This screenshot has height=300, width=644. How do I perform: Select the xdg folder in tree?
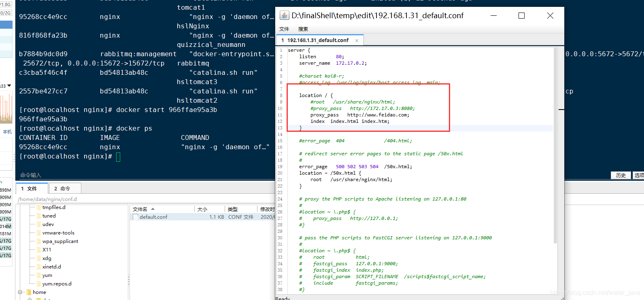pos(47,258)
